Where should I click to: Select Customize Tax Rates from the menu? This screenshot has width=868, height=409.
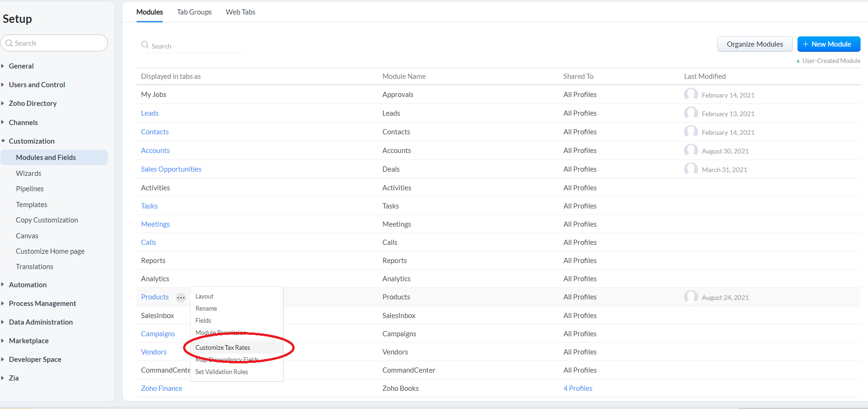tap(223, 347)
